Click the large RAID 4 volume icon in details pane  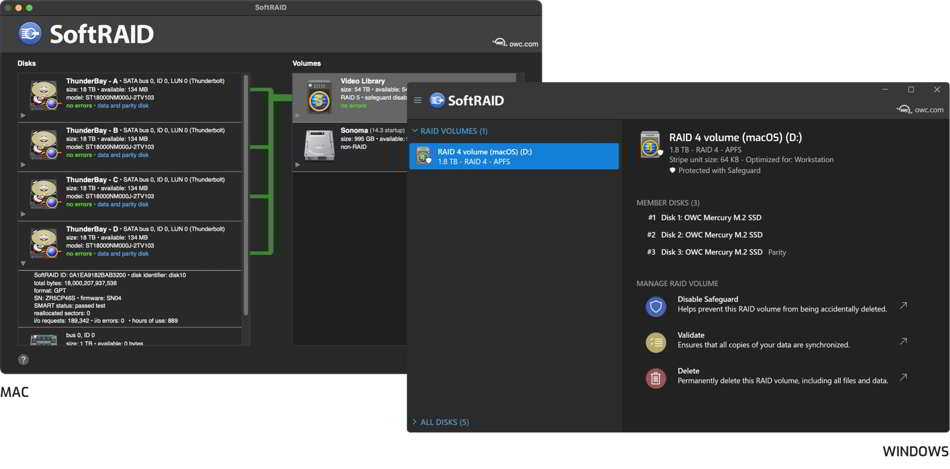tap(651, 145)
